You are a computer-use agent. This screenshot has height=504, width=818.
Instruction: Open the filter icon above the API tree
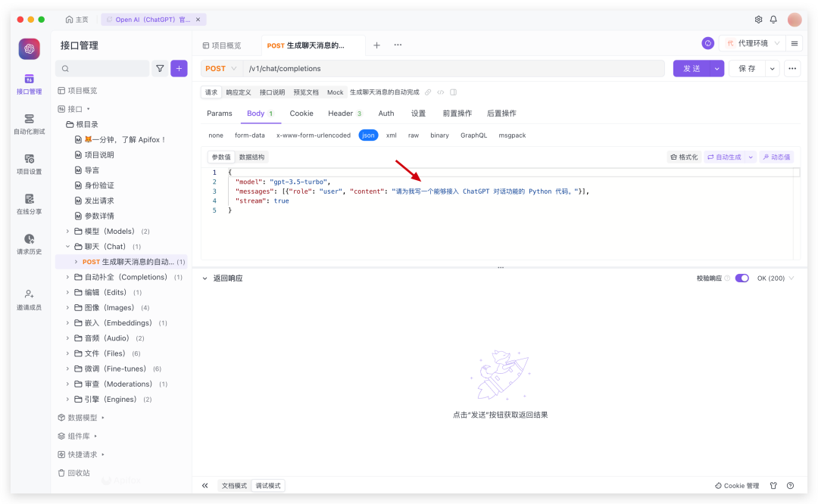(160, 68)
